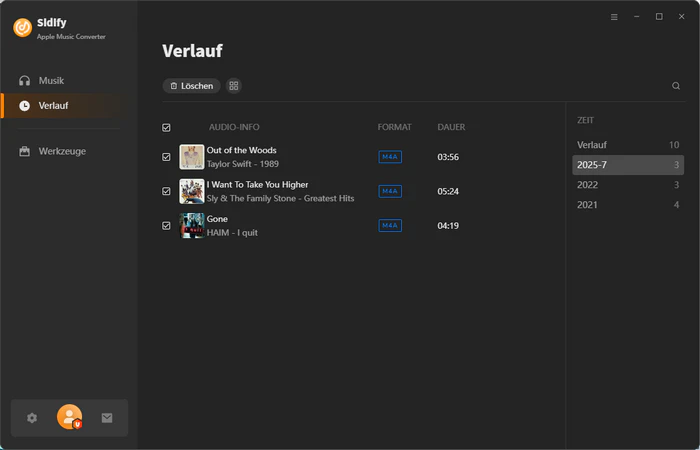Uncheck the Out of the Woods checkbox
Viewport: 700px width, 450px height.
pyautogui.click(x=166, y=157)
